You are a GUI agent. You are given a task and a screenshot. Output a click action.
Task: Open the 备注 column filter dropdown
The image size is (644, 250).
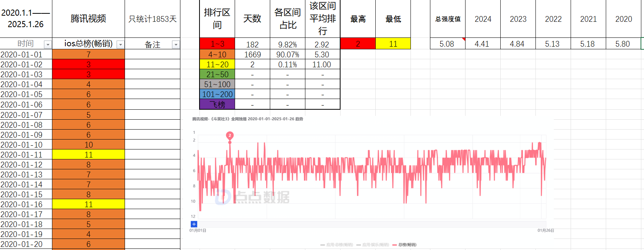click(176, 45)
